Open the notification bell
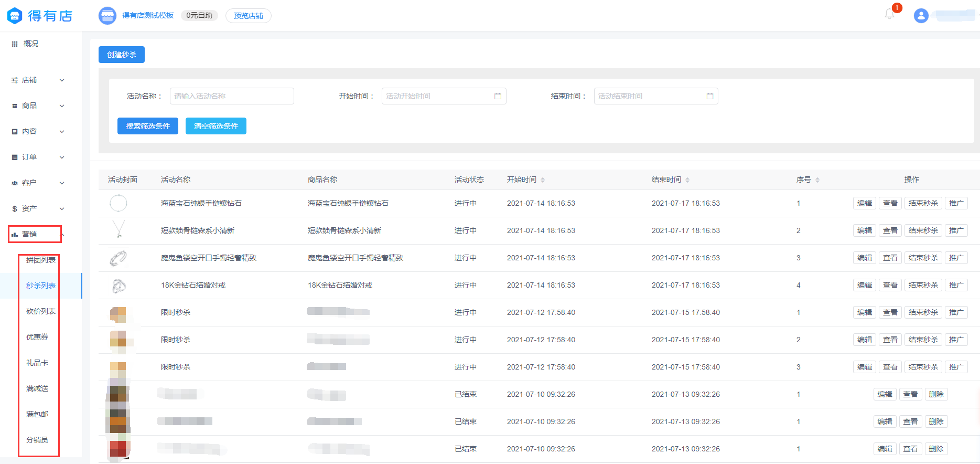Screen dimensions: 980x464 point(890,14)
